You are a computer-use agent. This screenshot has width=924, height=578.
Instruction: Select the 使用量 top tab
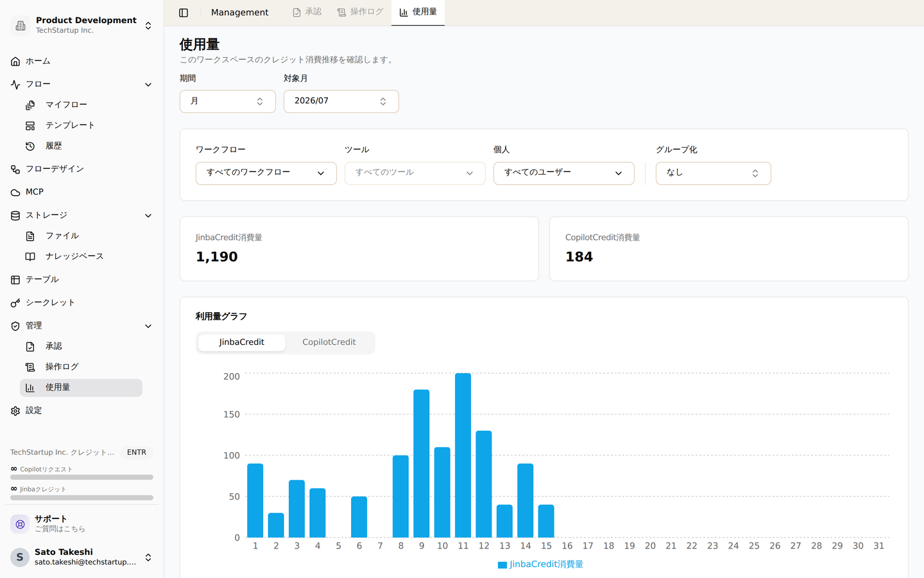click(x=418, y=12)
